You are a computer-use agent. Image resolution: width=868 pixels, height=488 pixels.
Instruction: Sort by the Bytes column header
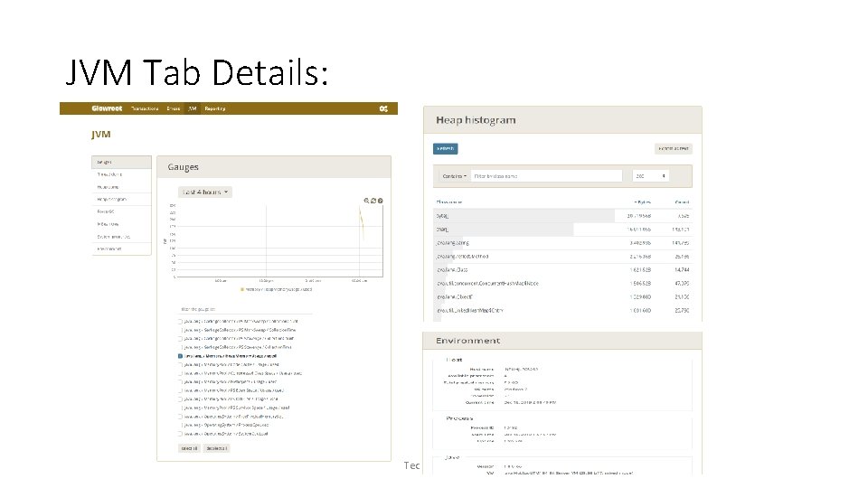pyautogui.click(x=643, y=202)
